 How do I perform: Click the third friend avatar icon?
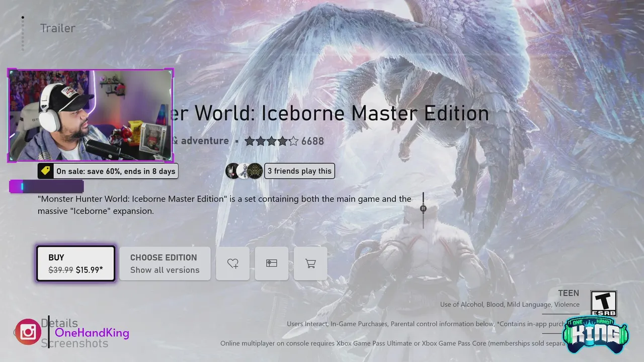tap(255, 171)
